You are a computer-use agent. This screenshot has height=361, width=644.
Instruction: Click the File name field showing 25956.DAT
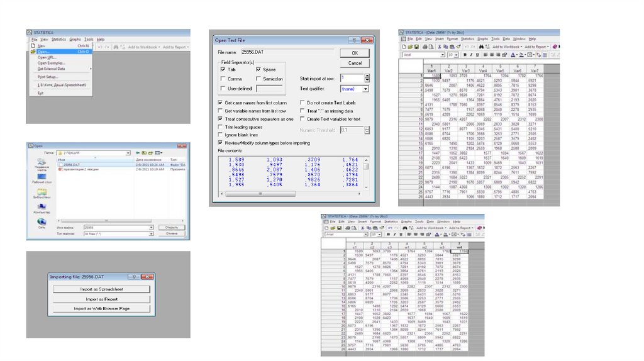pyautogui.click(x=288, y=52)
